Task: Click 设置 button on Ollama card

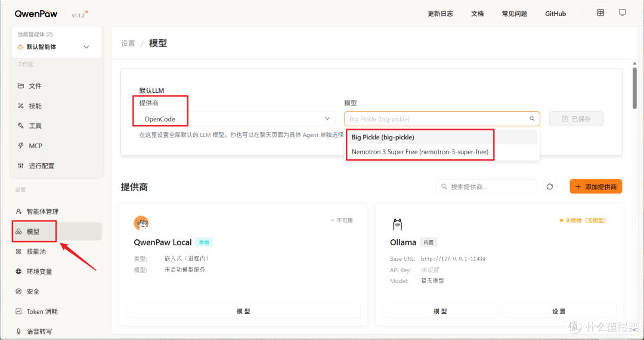Action: click(559, 311)
